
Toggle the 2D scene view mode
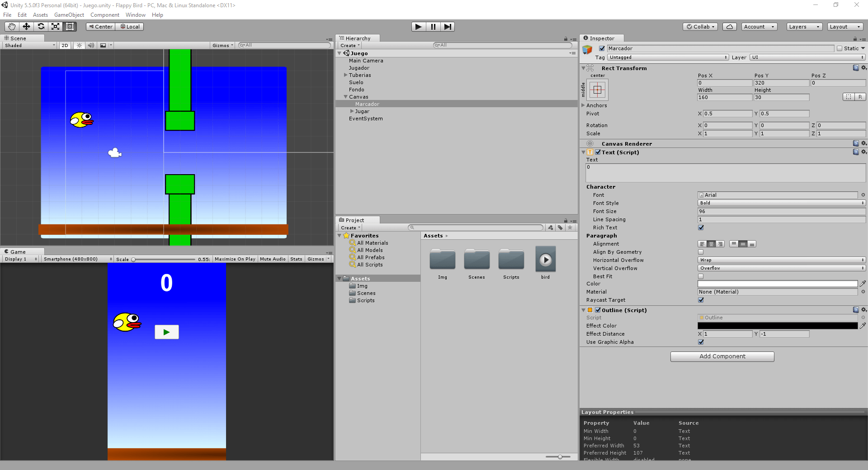(x=65, y=45)
